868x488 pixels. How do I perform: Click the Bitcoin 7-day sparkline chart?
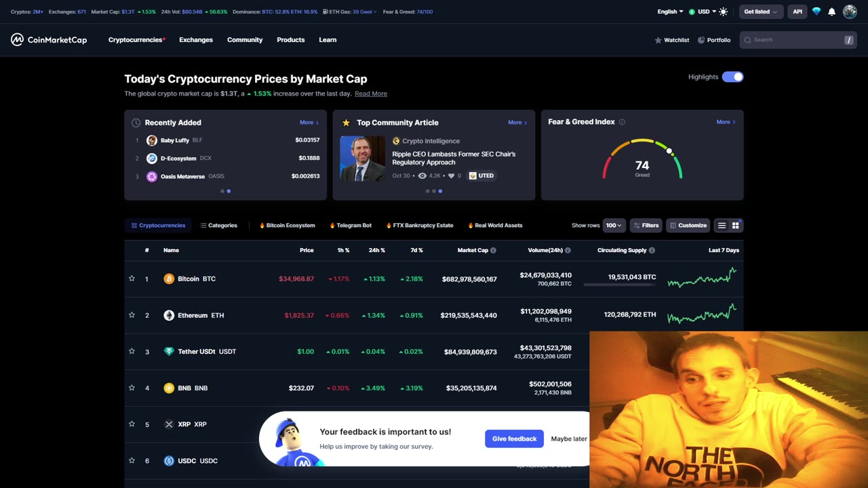pos(703,278)
